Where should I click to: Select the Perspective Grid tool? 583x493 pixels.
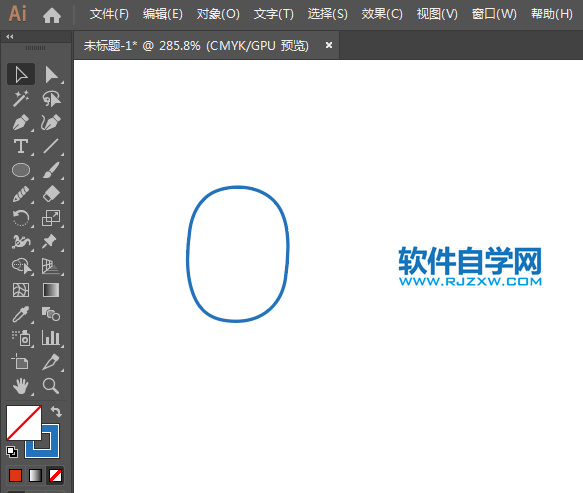point(51,266)
